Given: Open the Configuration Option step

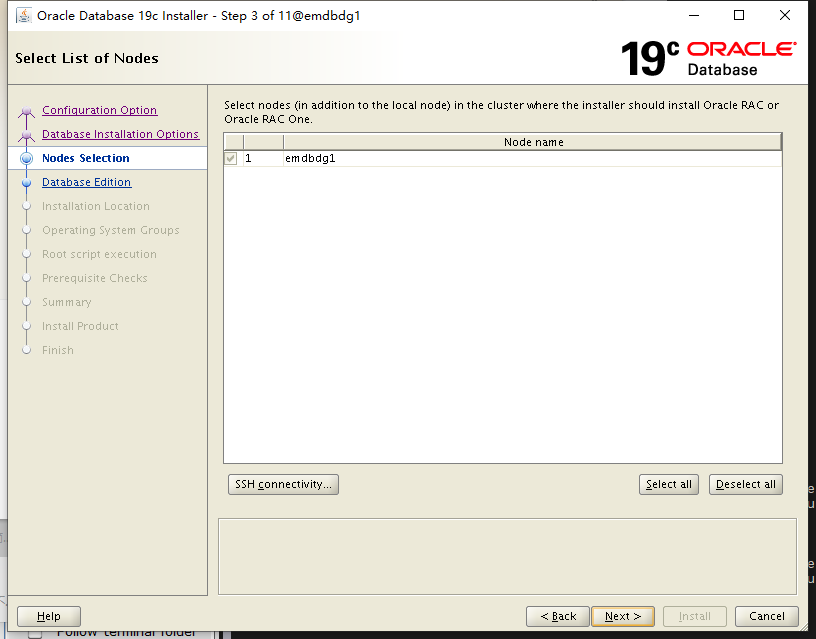Looking at the screenshot, I should pos(99,110).
